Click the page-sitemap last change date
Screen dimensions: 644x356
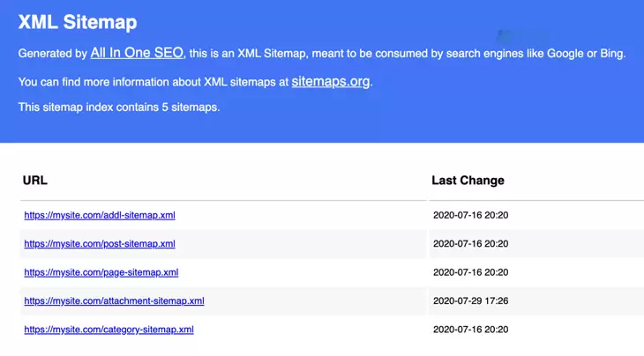tap(471, 273)
